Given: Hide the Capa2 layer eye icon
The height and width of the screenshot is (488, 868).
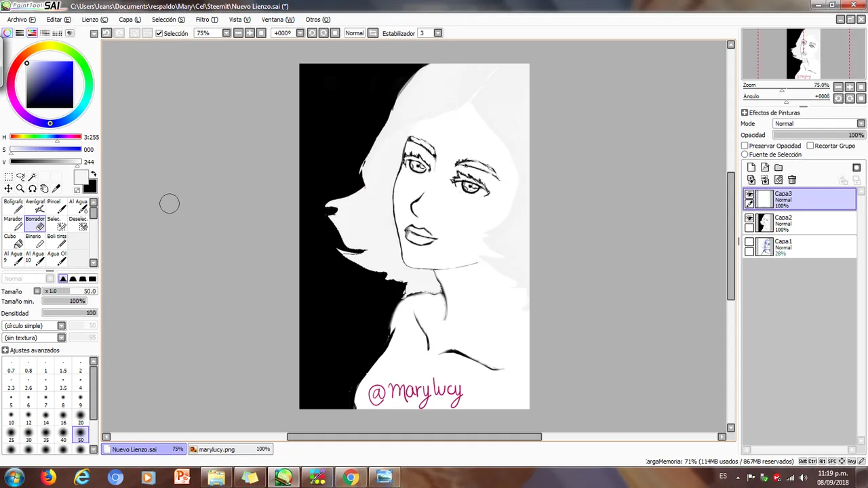Looking at the screenshot, I should pyautogui.click(x=749, y=218).
